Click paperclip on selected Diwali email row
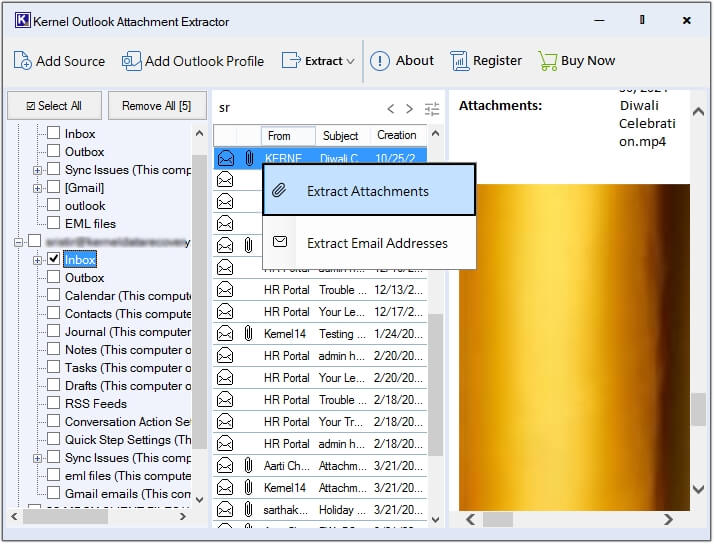The height and width of the screenshot is (544, 714). click(249, 158)
